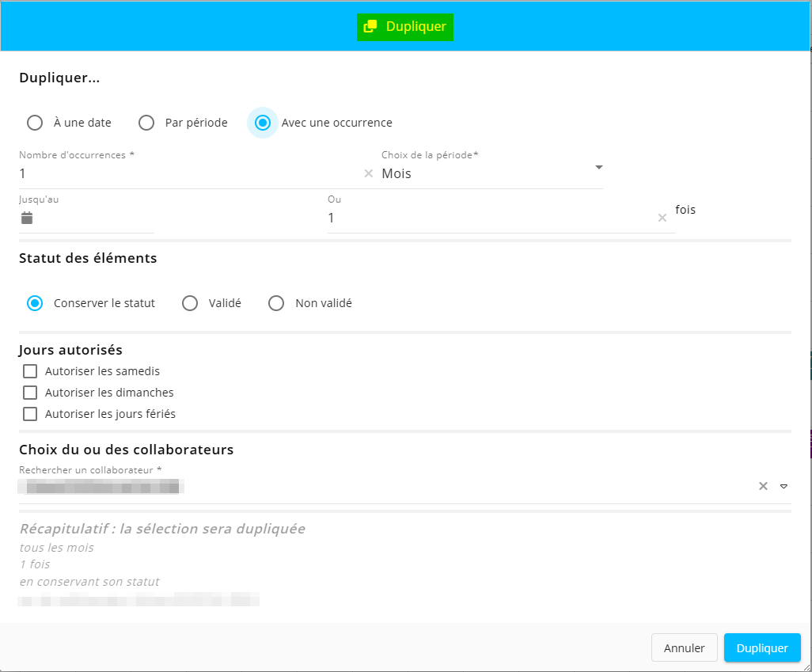Enable Autoriser les samedis checkbox

pos(30,371)
